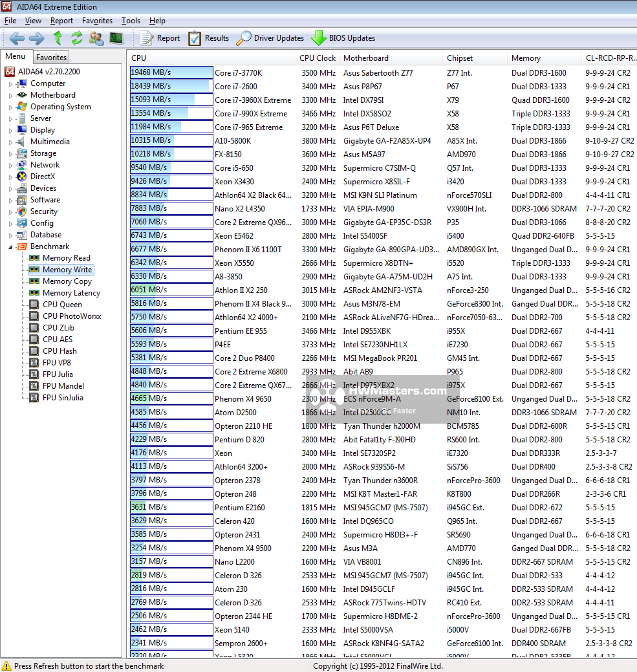Open the View menu
Image resolution: width=637 pixels, height=672 pixels.
[x=33, y=21]
